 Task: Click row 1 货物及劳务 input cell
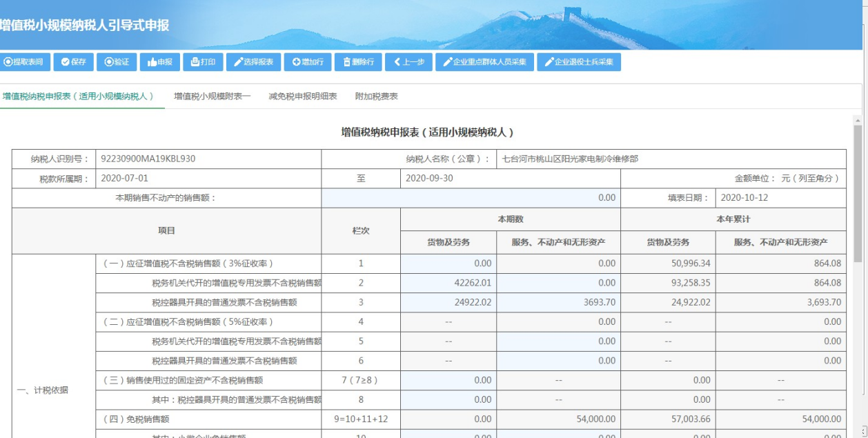[x=448, y=263]
